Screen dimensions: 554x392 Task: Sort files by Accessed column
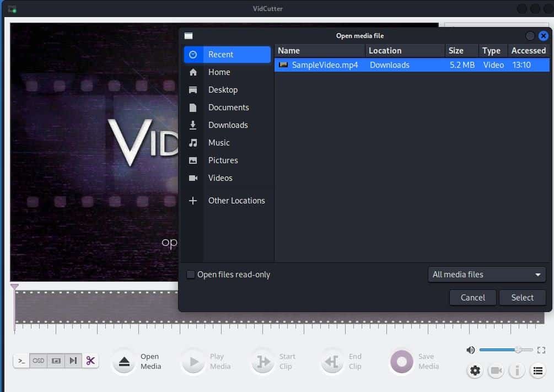[529, 51]
